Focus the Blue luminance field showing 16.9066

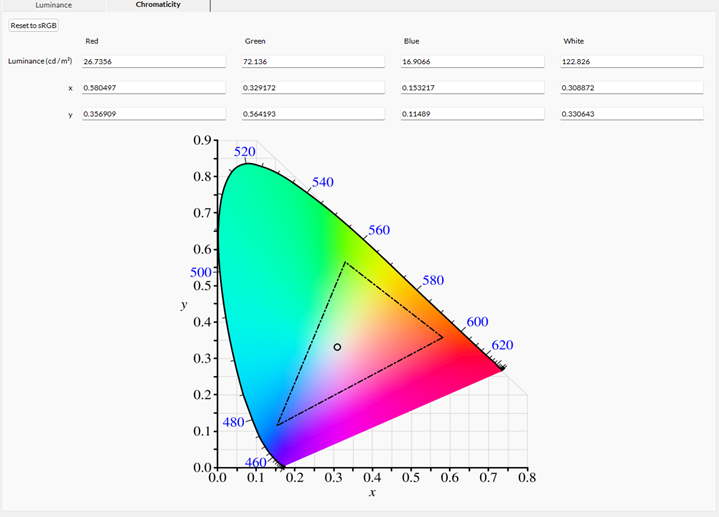[472, 62]
